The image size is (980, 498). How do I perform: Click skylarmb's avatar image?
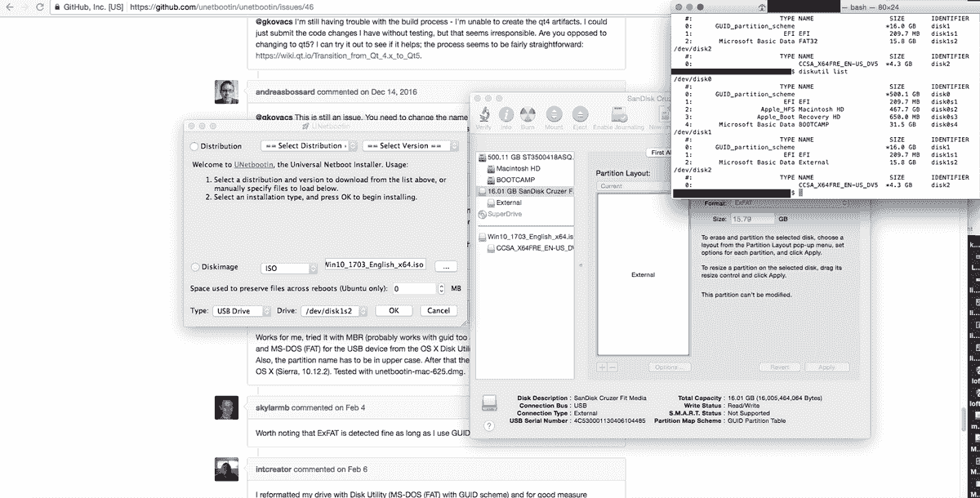[x=226, y=407]
